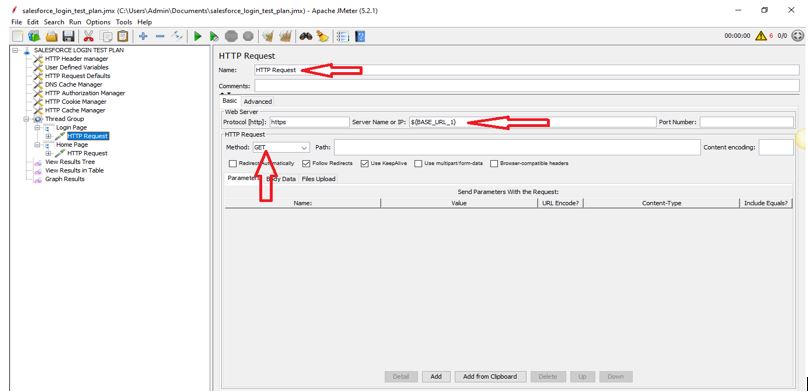Click Add from Clipboard button
This screenshot has height=392, width=808.
490,377
